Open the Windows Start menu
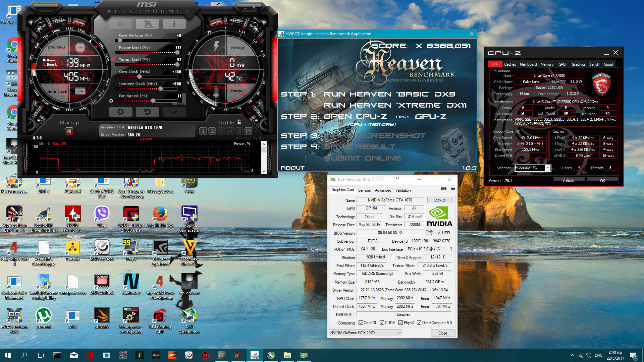Image resolution: width=644 pixels, height=362 pixels. (8, 355)
